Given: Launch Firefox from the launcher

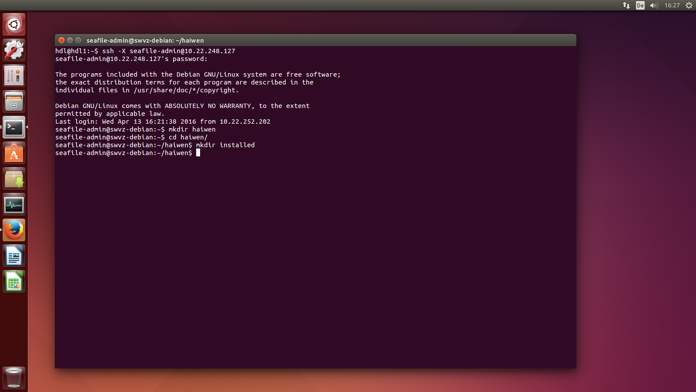Looking at the screenshot, I should 14,230.
